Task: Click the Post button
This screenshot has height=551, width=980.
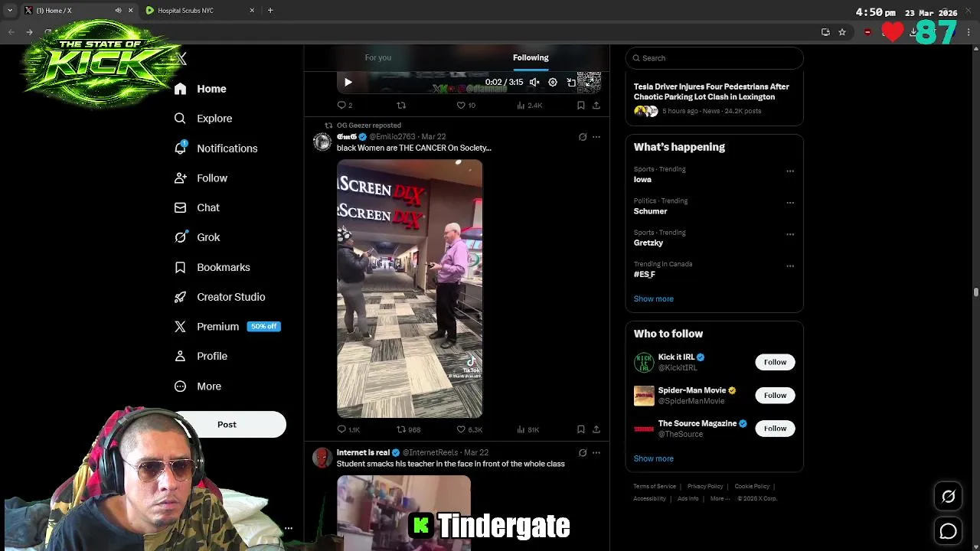Action: tap(227, 425)
